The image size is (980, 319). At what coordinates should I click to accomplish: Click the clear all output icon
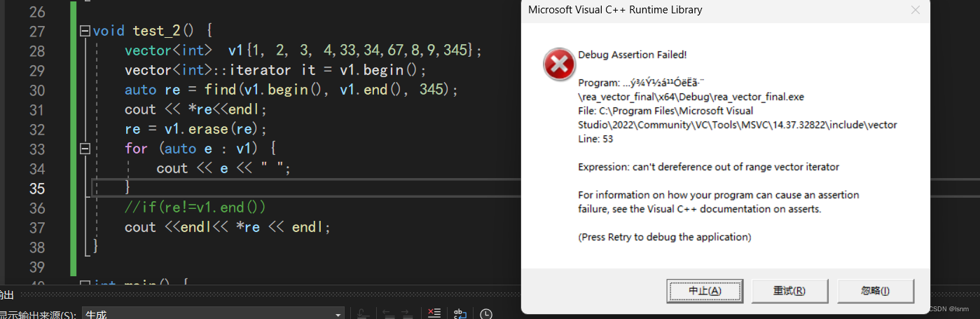pyautogui.click(x=434, y=313)
